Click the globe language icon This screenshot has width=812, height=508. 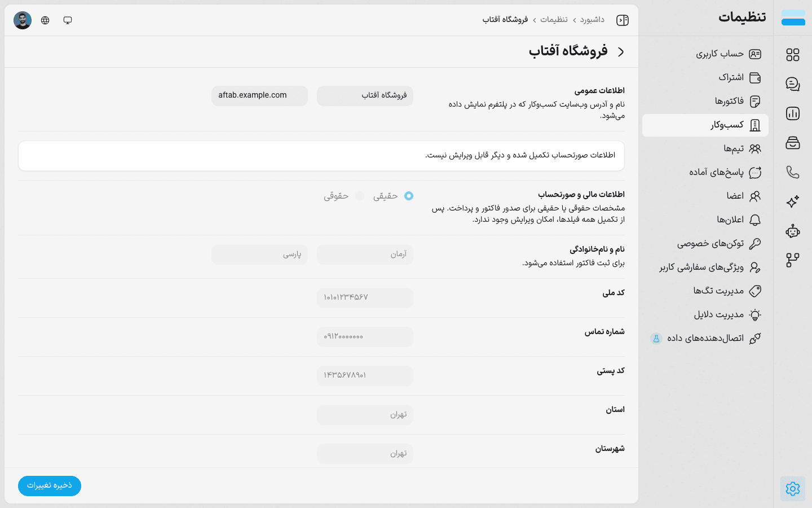coord(45,20)
